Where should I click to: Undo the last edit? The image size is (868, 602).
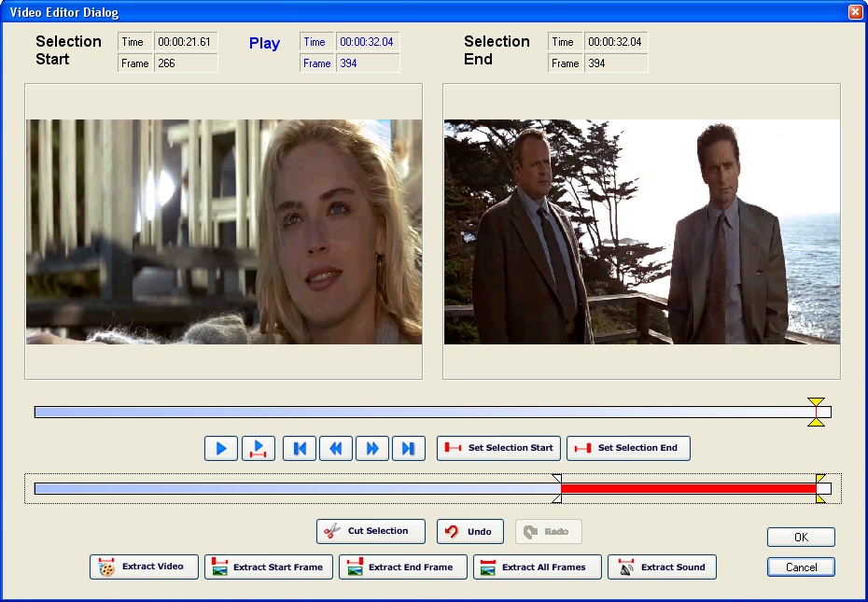[469, 531]
